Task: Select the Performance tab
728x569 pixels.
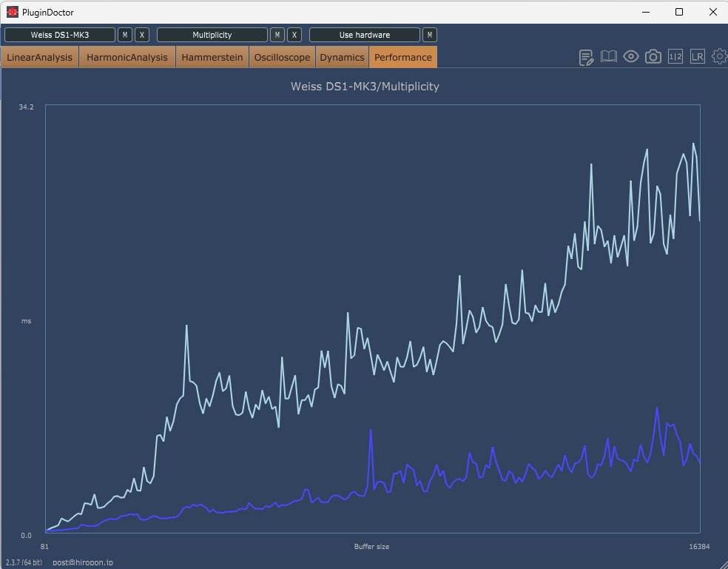Action: [x=403, y=57]
